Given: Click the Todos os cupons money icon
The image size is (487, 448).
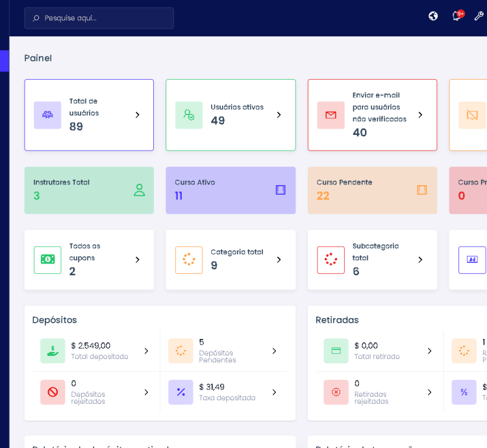Looking at the screenshot, I should [47, 260].
